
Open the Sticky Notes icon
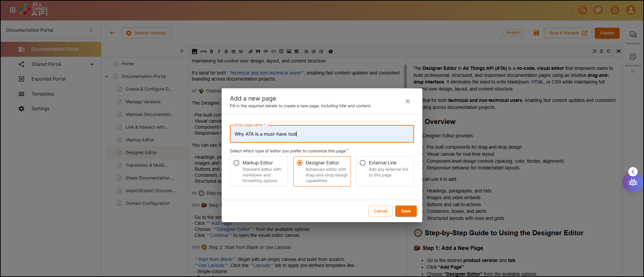click(x=633, y=57)
